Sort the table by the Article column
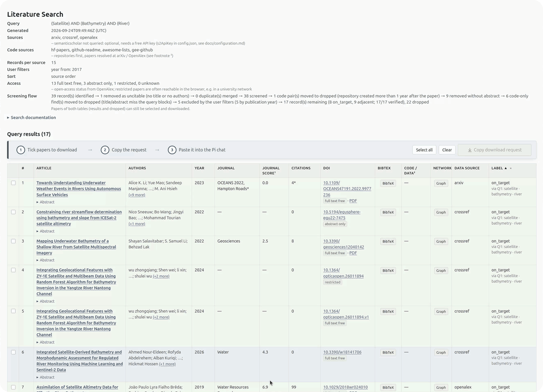The height and width of the screenshot is (392, 543). (44, 168)
